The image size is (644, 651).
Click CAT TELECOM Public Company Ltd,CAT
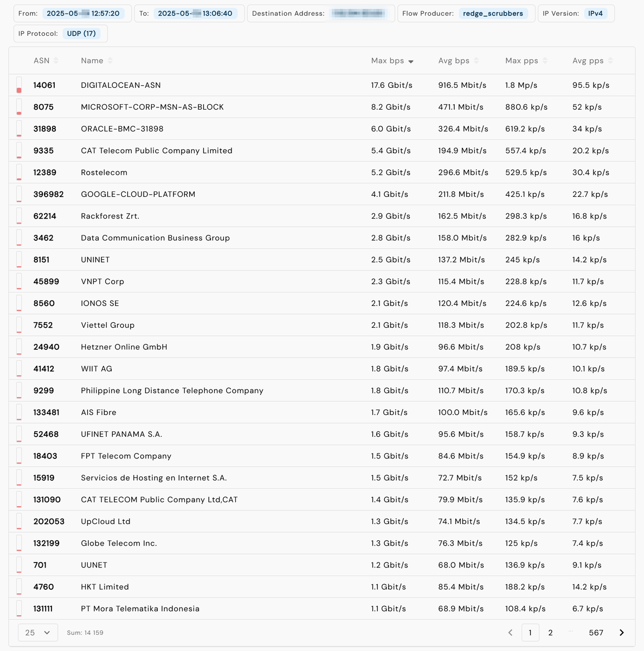[159, 500]
